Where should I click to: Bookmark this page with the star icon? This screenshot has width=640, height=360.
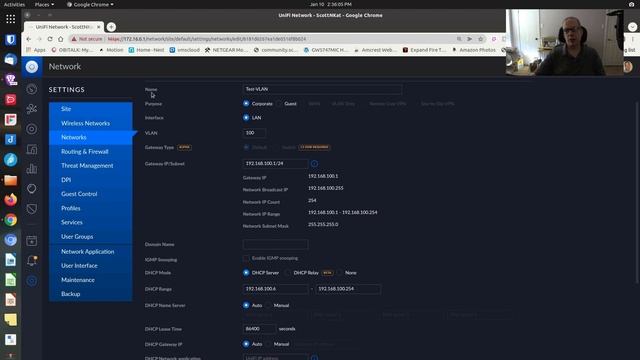click(x=481, y=39)
